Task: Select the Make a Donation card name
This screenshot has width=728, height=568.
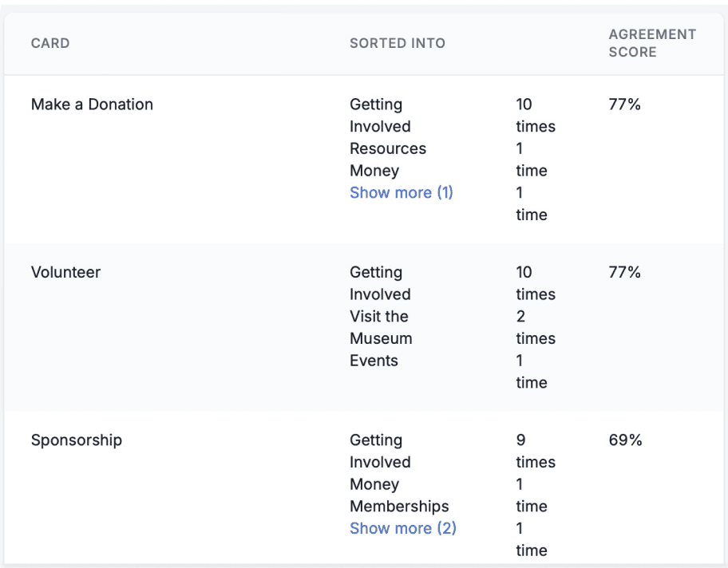Action: [x=92, y=105]
